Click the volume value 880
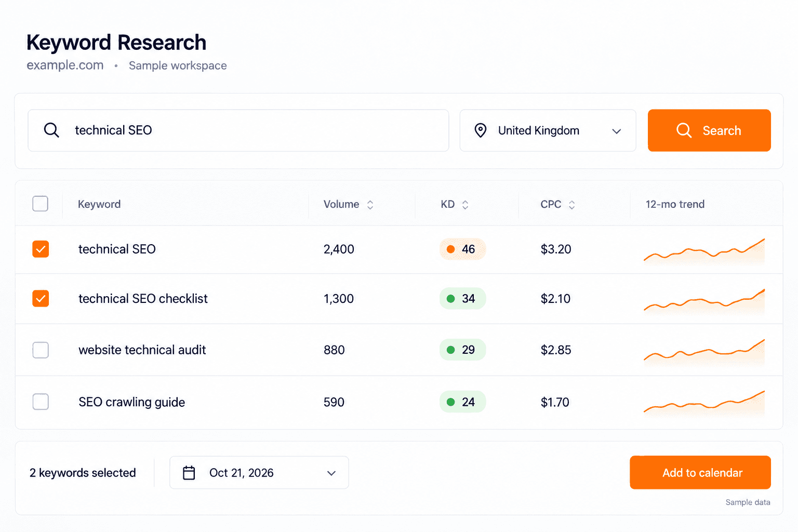 pos(334,350)
